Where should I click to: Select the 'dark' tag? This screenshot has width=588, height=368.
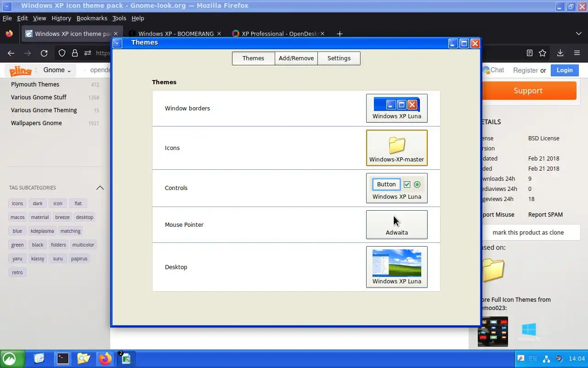click(x=38, y=203)
